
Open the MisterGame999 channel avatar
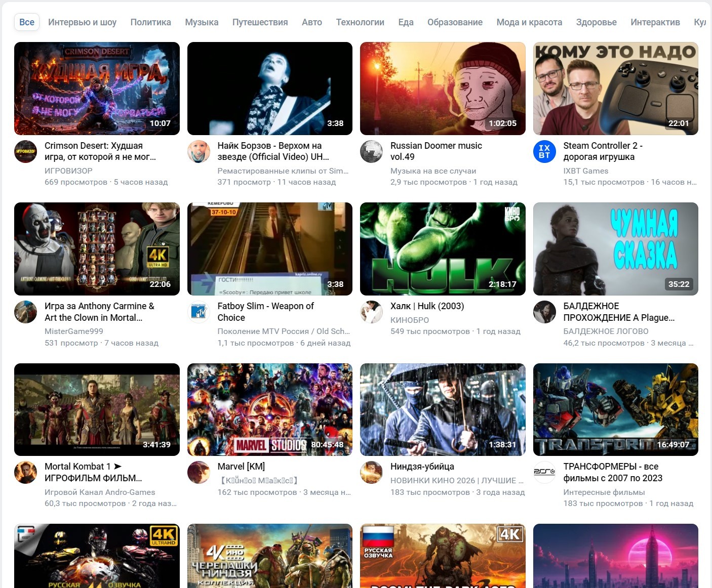pyautogui.click(x=25, y=312)
